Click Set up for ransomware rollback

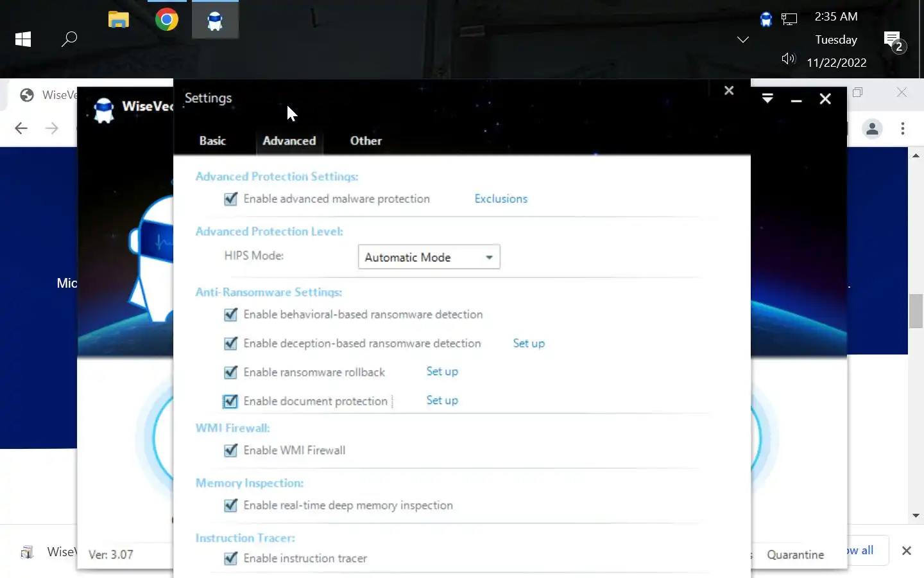442,372
